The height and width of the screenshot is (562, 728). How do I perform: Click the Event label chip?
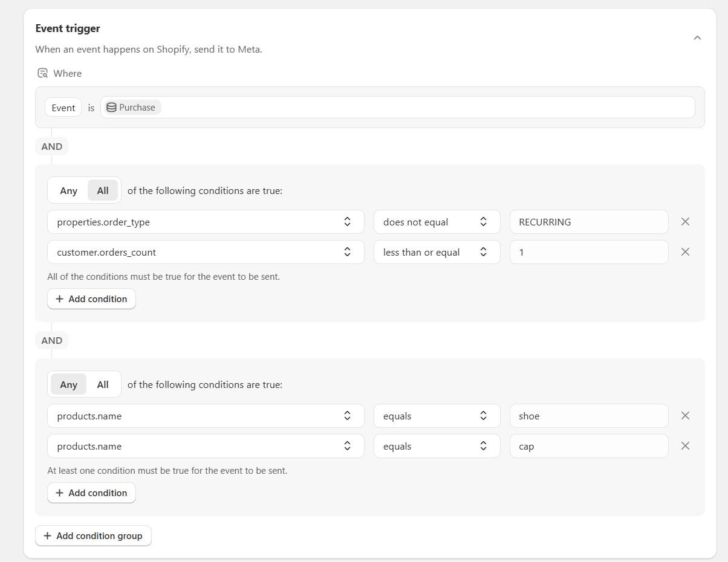(x=63, y=108)
